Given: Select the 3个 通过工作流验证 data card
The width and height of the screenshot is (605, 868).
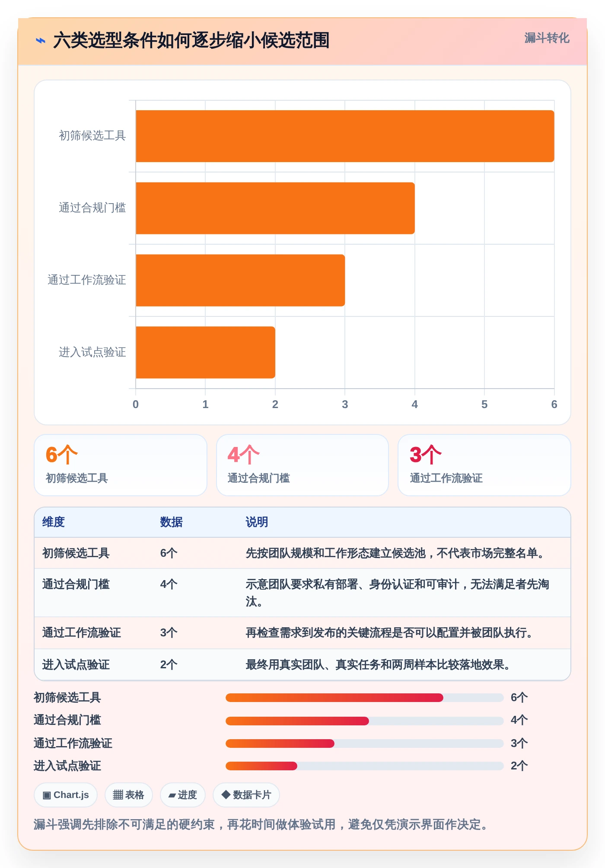Looking at the screenshot, I should pyautogui.click(x=484, y=465).
